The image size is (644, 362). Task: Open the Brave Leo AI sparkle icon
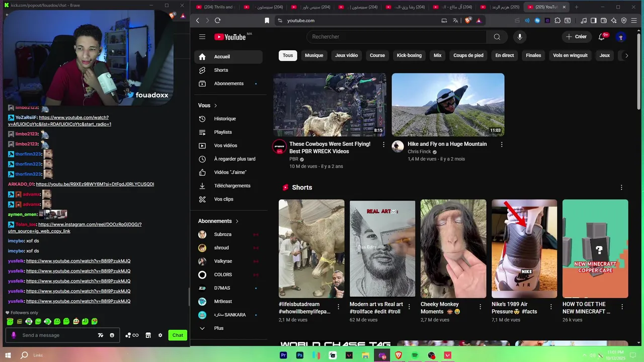tap(614, 21)
